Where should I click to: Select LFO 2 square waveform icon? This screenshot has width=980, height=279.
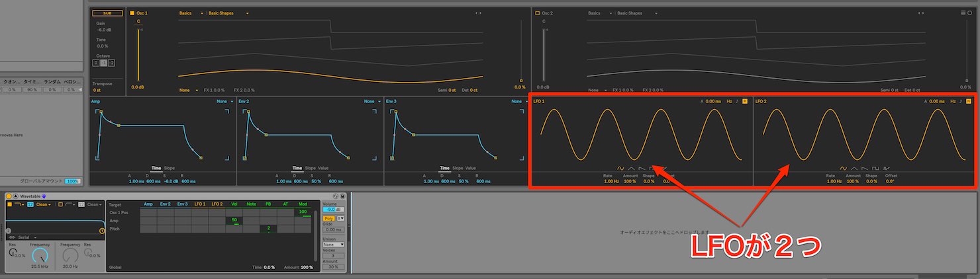[x=875, y=169]
